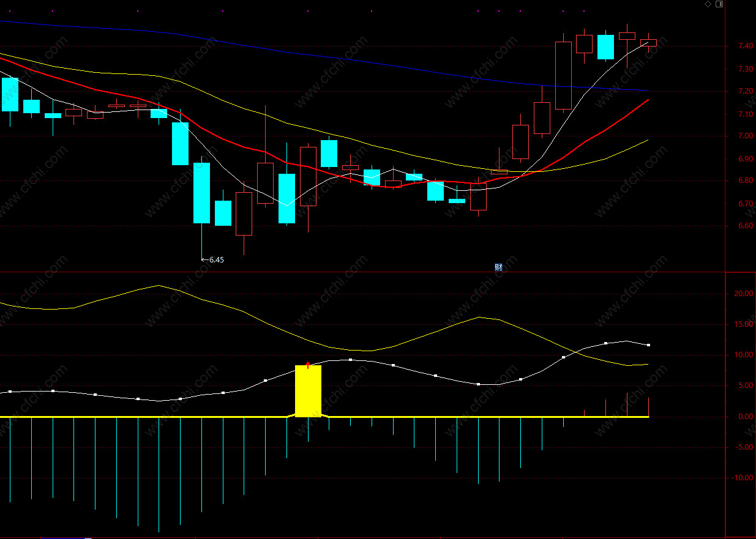Click the 6.90 price axis label
The width and height of the screenshot is (756, 539).
point(745,159)
